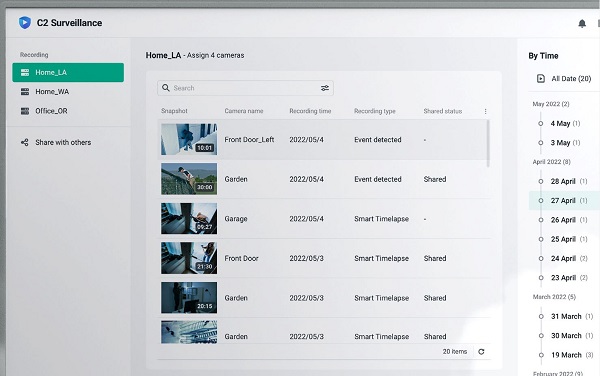Filter by 28 April date

(x=569, y=181)
